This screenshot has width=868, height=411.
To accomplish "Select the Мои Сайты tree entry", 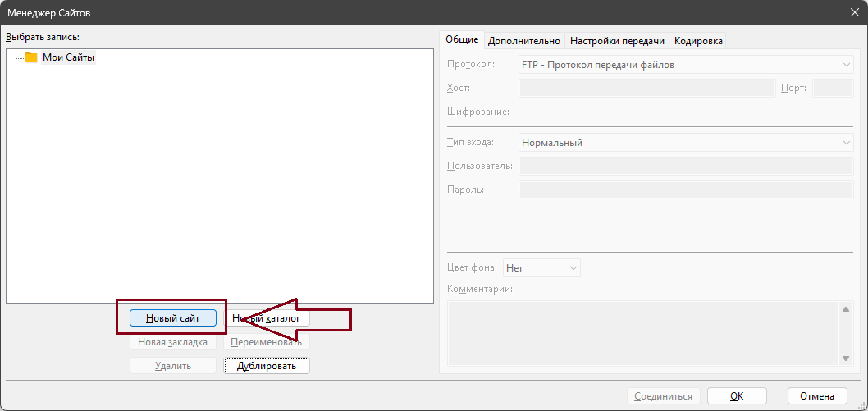I will click(69, 57).
